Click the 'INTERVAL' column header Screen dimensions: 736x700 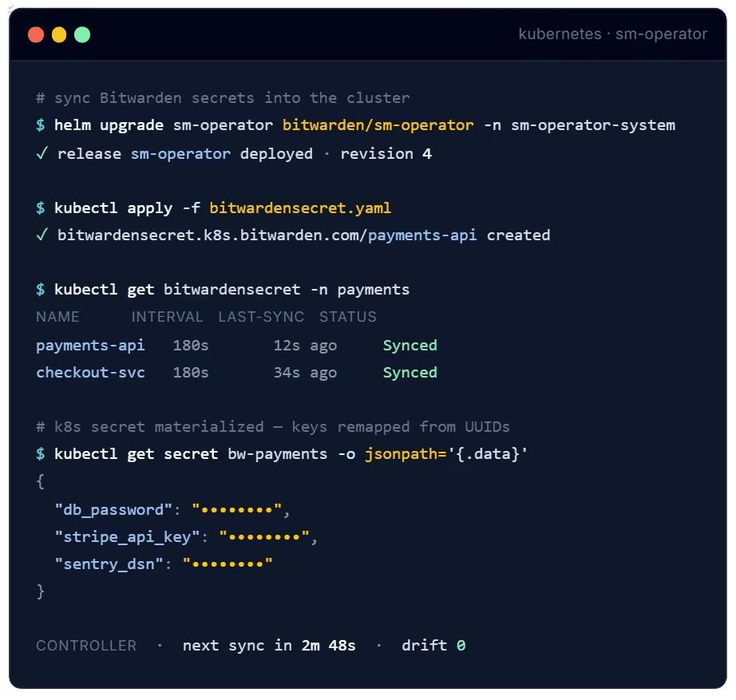(x=167, y=317)
